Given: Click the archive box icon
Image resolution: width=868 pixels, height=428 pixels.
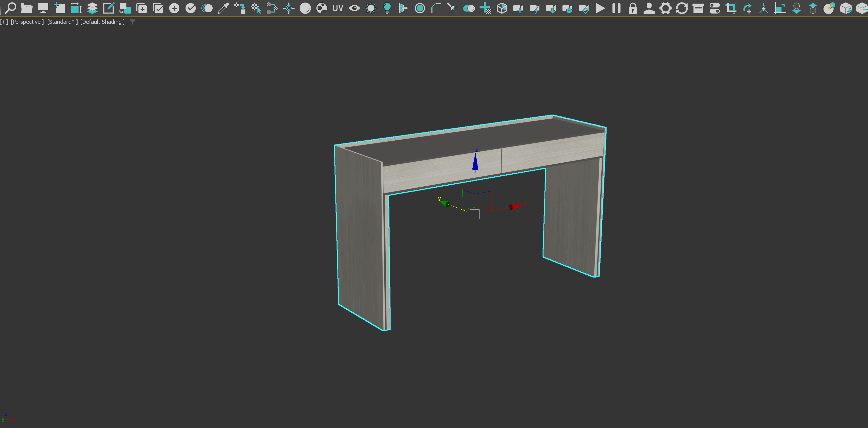Looking at the screenshot, I should 698,8.
